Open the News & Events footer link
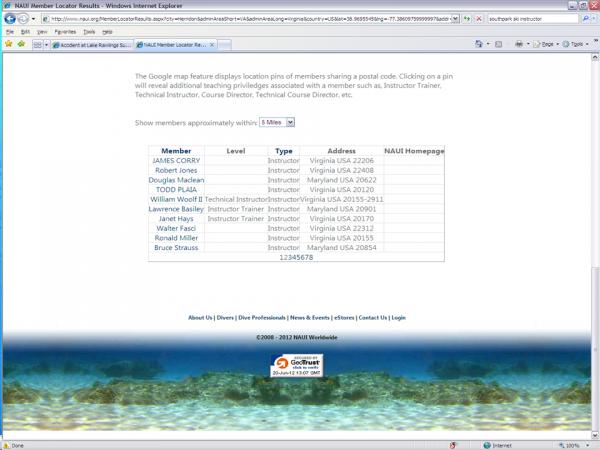Viewport: 600px width, 450px height. point(310,318)
